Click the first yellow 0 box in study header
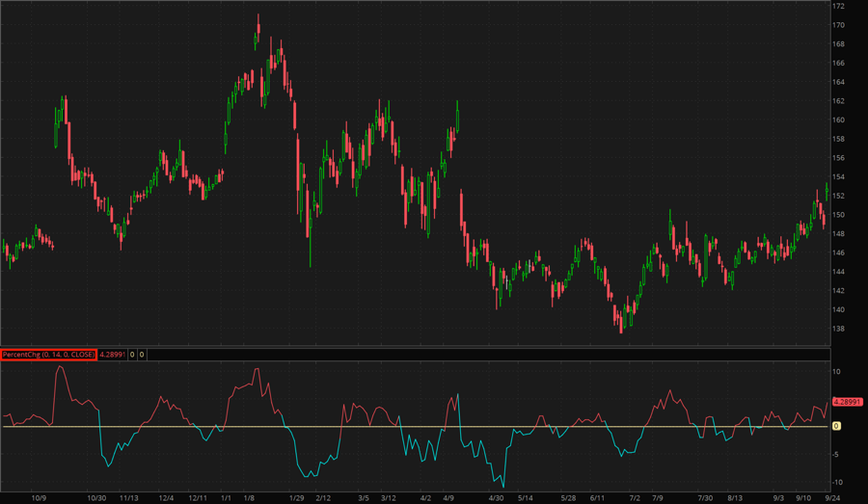 (133, 355)
